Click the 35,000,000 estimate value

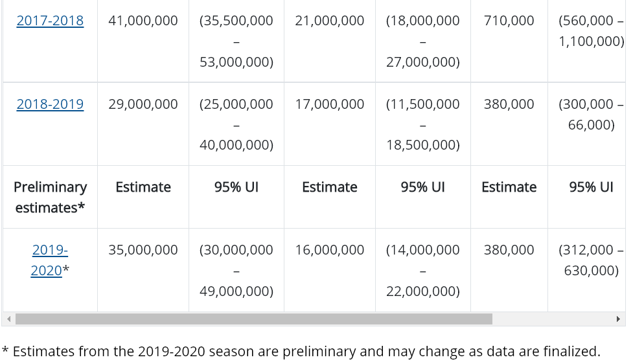click(x=143, y=250)
